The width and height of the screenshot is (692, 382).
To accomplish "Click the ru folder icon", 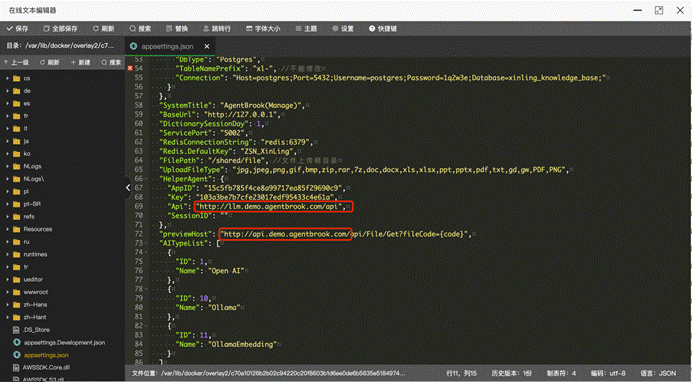I will [x=17, y=242].
